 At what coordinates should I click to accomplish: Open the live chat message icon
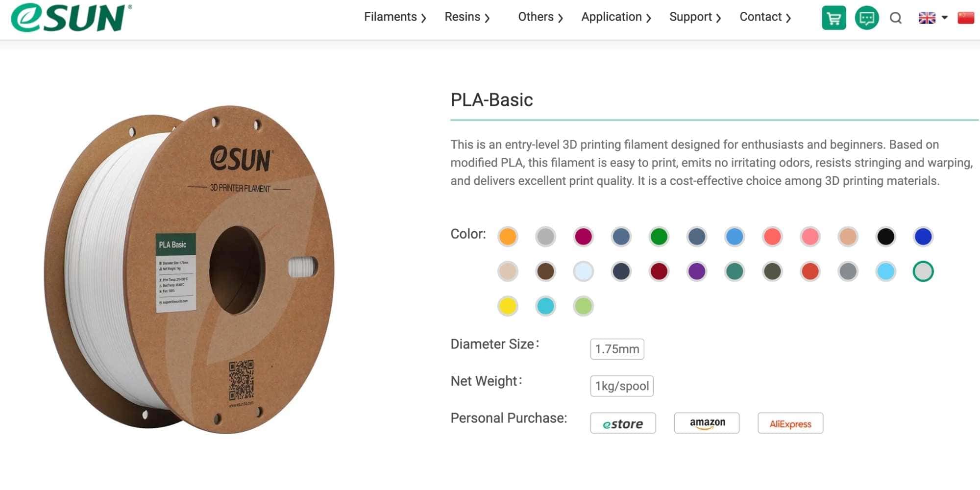866,18
